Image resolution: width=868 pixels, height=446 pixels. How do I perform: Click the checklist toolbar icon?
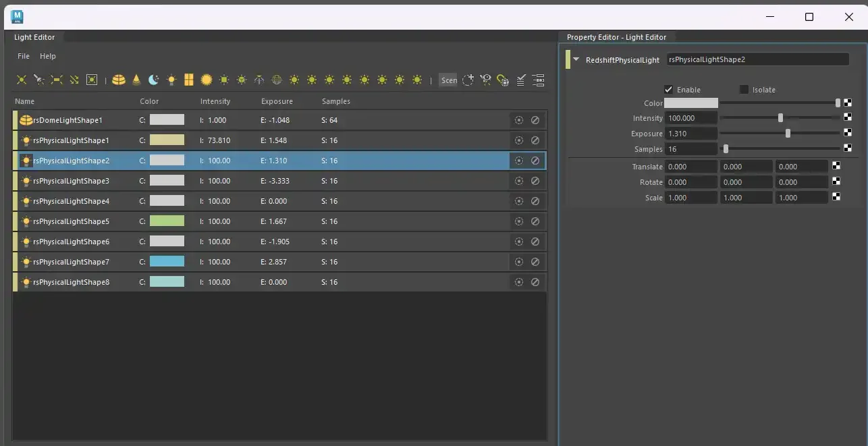point(520,80)
